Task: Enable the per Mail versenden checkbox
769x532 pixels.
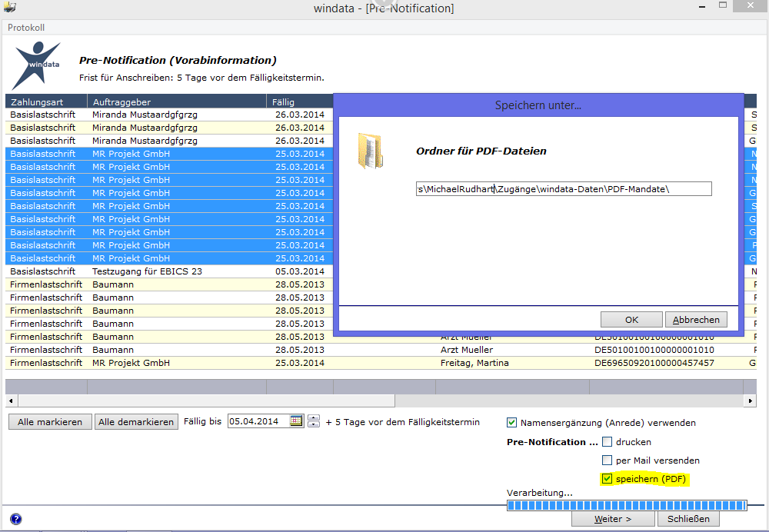Action: click(608, 461)
